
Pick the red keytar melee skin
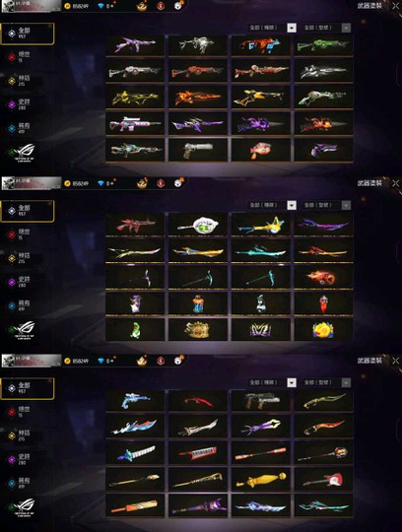(198, 453)
